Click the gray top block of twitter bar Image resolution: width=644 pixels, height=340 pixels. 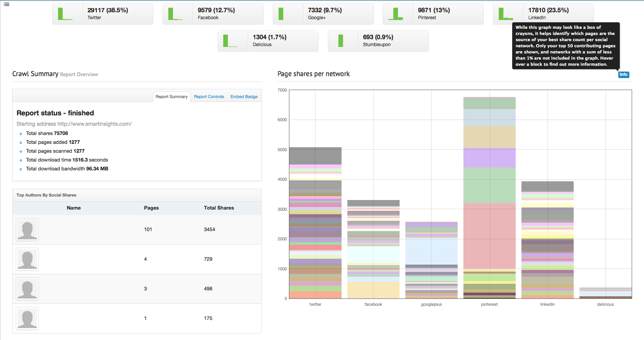pos(315,156)
